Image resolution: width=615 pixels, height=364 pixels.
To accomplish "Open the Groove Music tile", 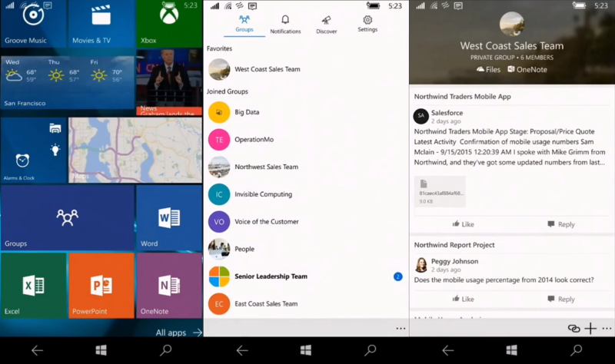I will click(x=33, y=24).
